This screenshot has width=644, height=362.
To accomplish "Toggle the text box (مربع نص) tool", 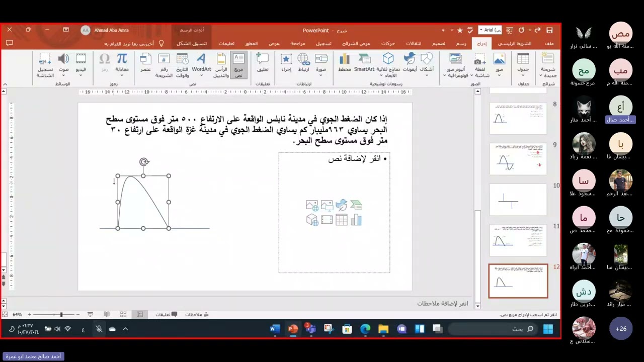I will pyautogui.click(x=238, y=65).
